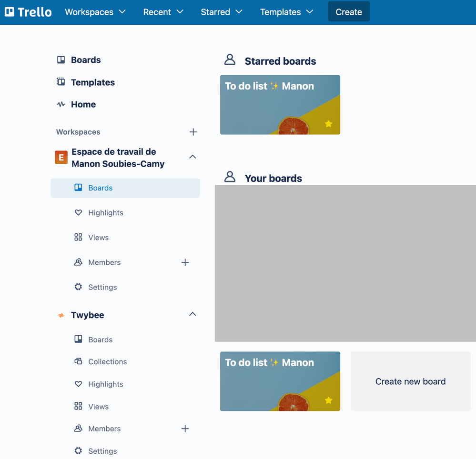The height and width of the screenshot is (459, 476).
Task: Add a workspace with plus icon
Action: [x=193, y=132]
